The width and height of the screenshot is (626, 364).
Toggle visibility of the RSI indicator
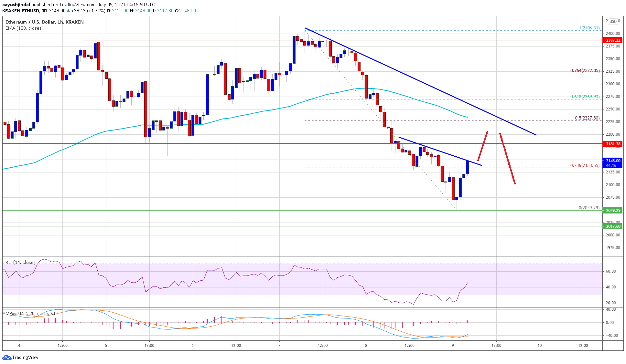pyautogui.click(x=19, y=263)
